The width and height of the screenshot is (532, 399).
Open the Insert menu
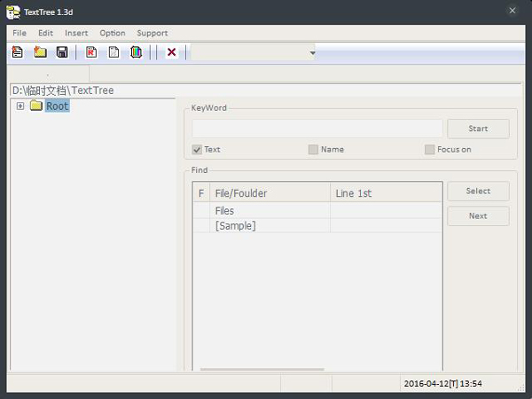coord(76,33)
